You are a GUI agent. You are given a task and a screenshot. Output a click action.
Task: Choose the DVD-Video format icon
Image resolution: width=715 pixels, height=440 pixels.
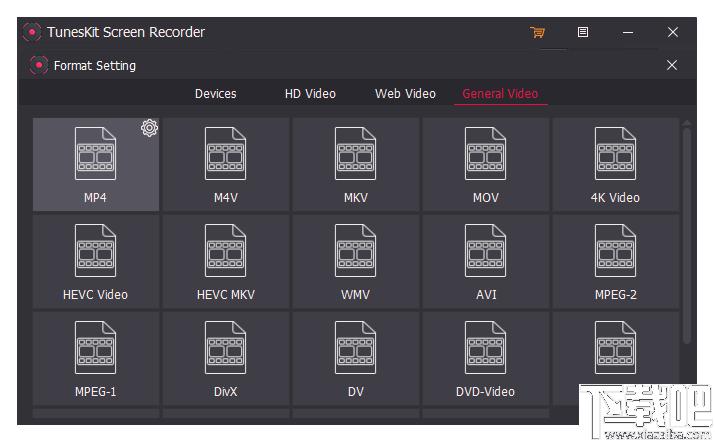(485, 348)
